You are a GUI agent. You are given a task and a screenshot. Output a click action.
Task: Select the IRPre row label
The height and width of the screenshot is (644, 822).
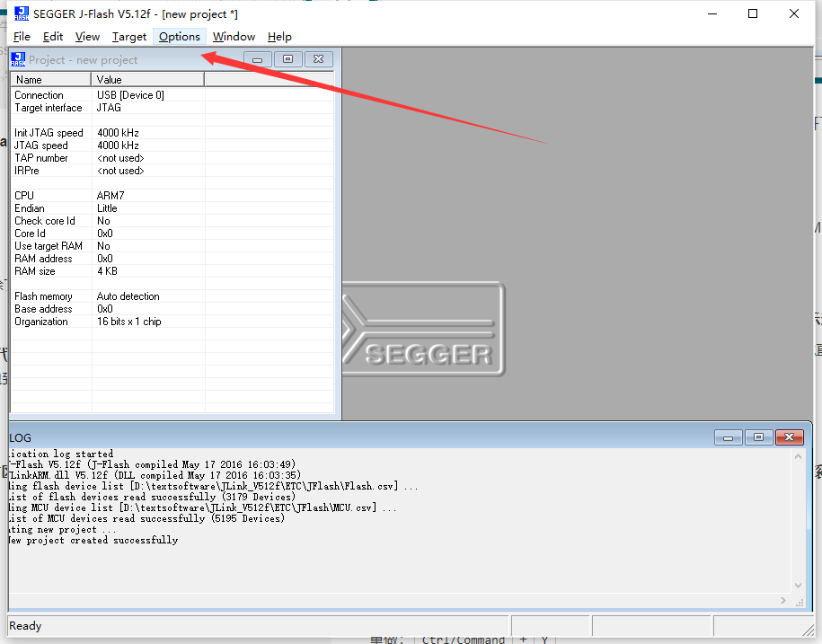(x=27, y=171)
